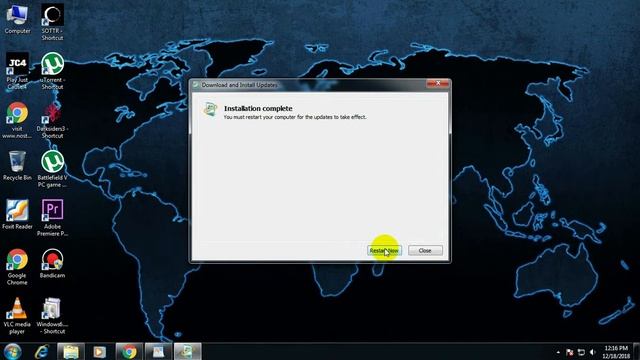Click the taskbar clock showing 12:16 PM
This screenshot has height=360, width=640.
[616, 352]
